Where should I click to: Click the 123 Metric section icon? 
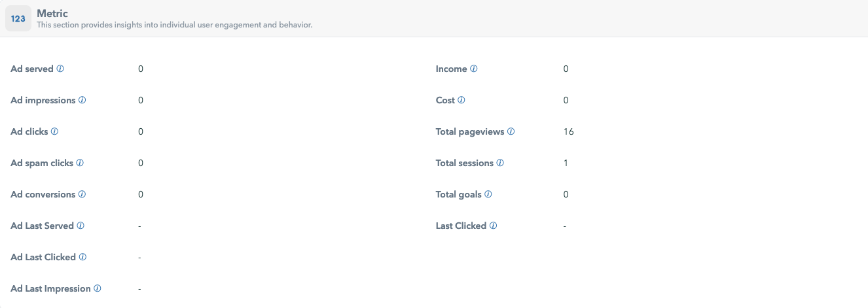tap(18, 19)
